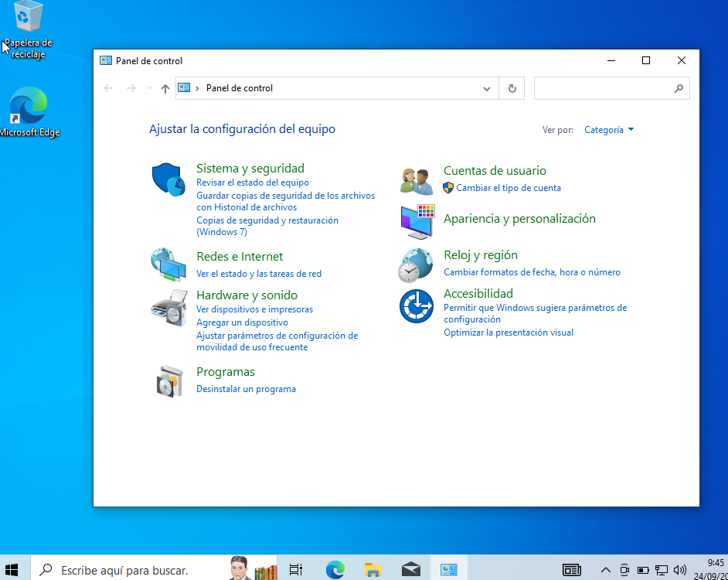This screenshot has height=580, width=728.
Task: Open Hardware y sonido heading
Action: pyautogui.click(x=247, y=295)
